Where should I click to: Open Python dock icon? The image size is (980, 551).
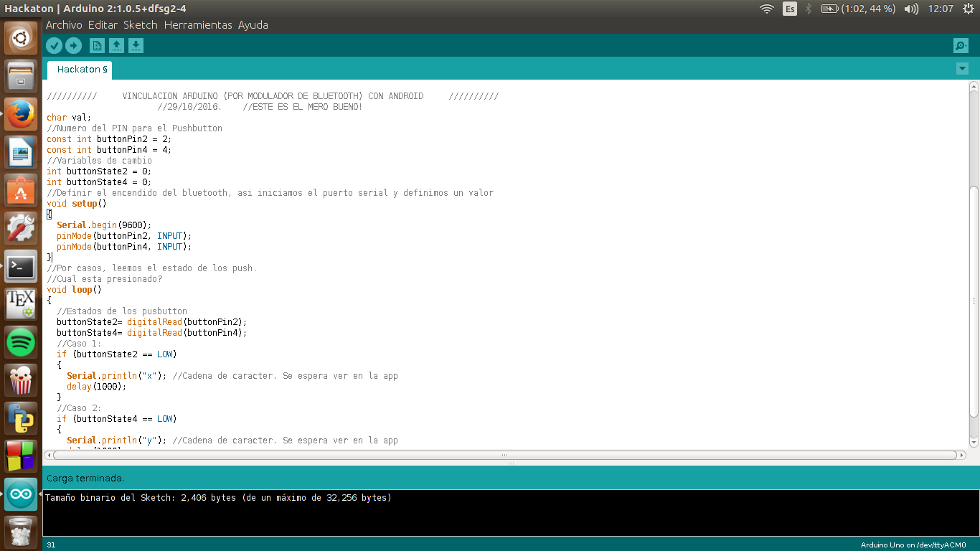(x=21, y=418)
